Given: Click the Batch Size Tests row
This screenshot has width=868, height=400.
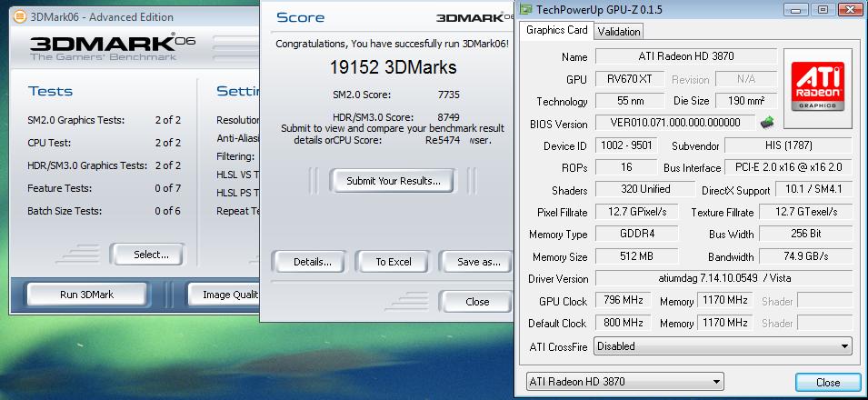Looking at the screenshot, I should [x=105, y=211].
